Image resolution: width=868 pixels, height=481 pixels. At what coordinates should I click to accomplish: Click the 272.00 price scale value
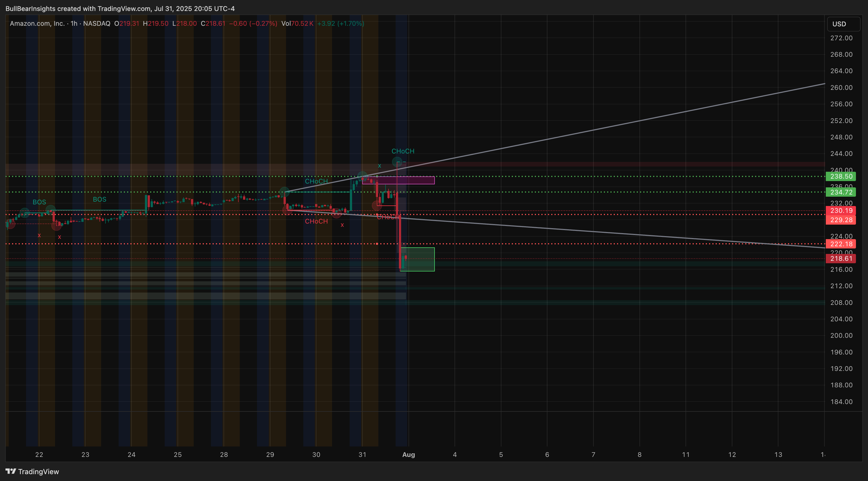841,38
